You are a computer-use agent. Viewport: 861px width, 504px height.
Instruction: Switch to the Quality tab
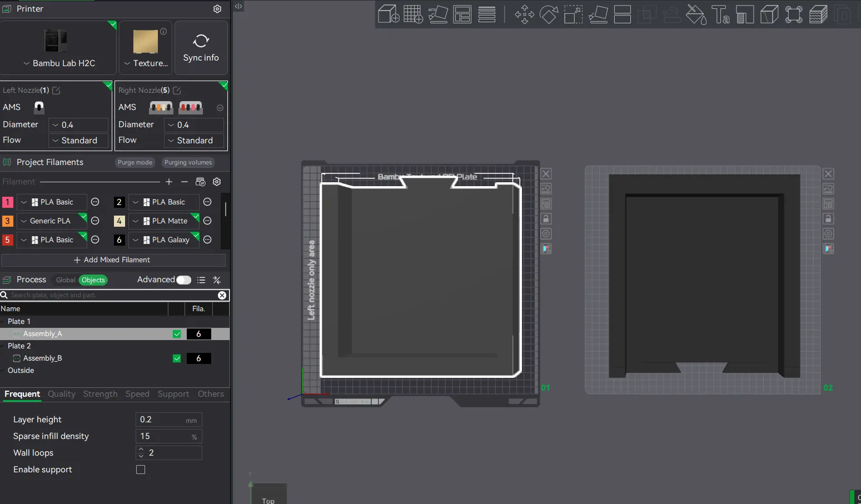coord(61,394)
